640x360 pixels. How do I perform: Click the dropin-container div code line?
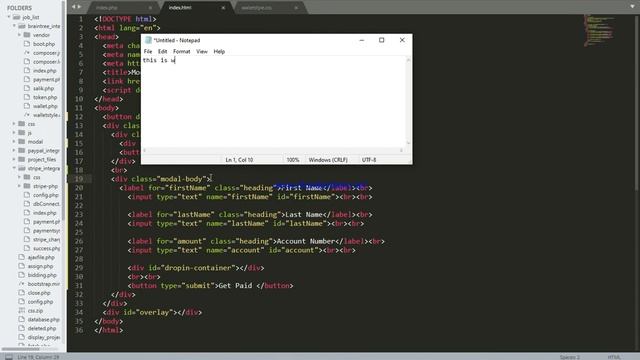pyautogui.click(x=196, y=268)
